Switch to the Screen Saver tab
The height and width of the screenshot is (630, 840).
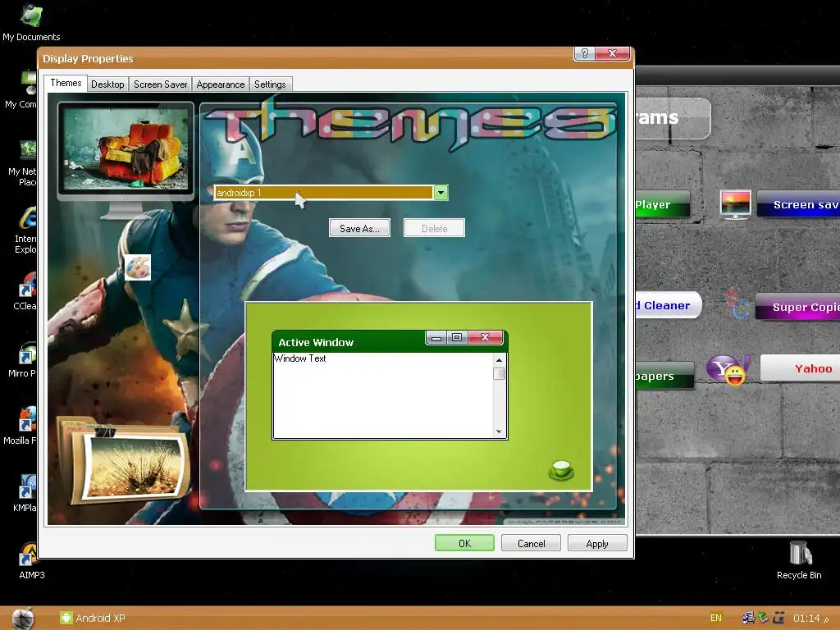(160, 84)
